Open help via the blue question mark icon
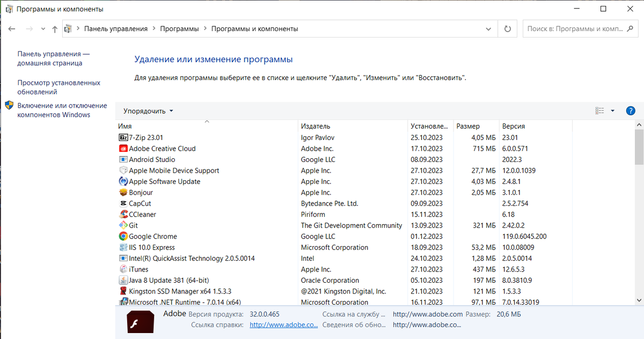The height and width of the screenshot is (339, 644). click(x=631, y=110)
